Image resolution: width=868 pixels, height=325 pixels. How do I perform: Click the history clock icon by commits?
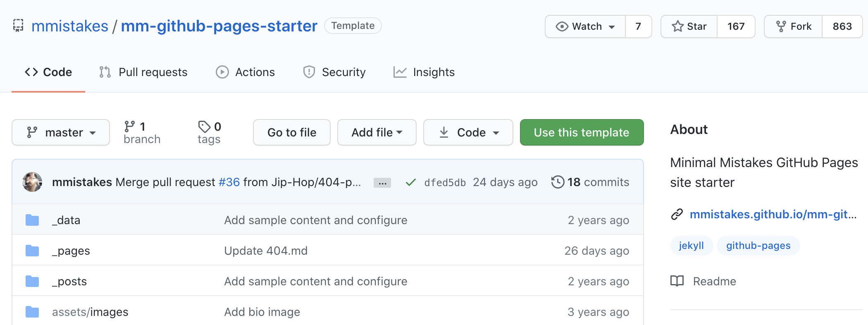(558, 182)
